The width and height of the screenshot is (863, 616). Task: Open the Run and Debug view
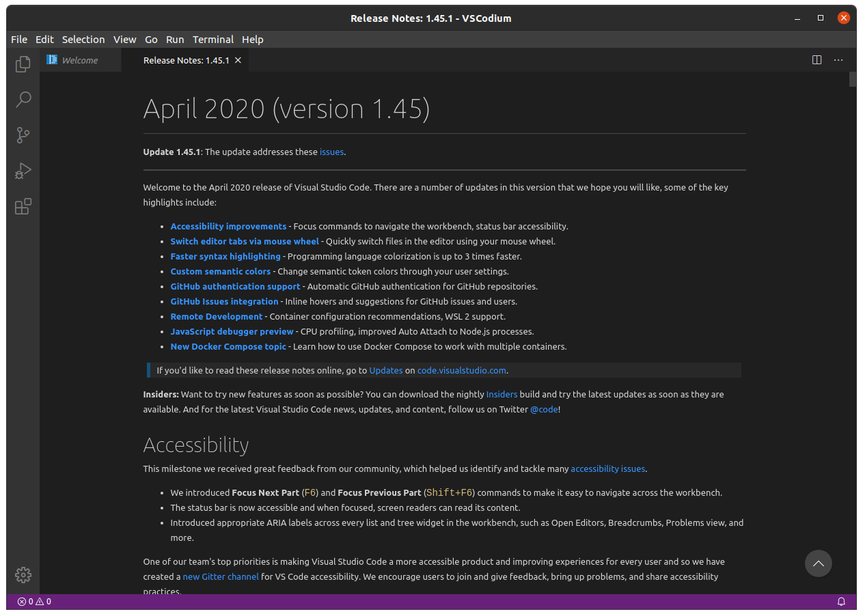point(23,171)
